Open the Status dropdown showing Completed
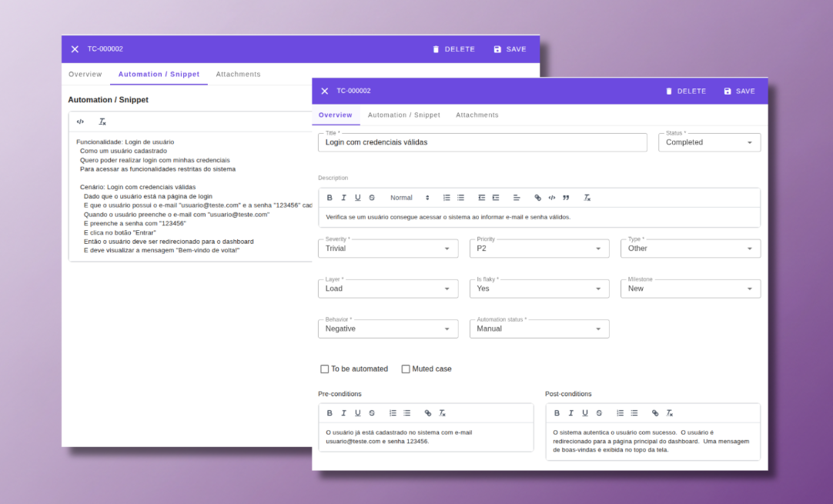This screenshot has width=833, height=504. (708, 142)
